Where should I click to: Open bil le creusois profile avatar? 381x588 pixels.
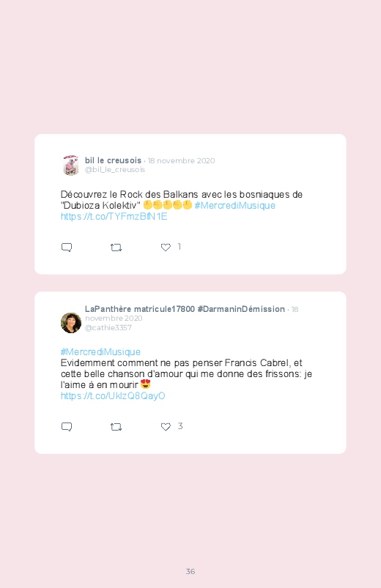pos(70,165)
